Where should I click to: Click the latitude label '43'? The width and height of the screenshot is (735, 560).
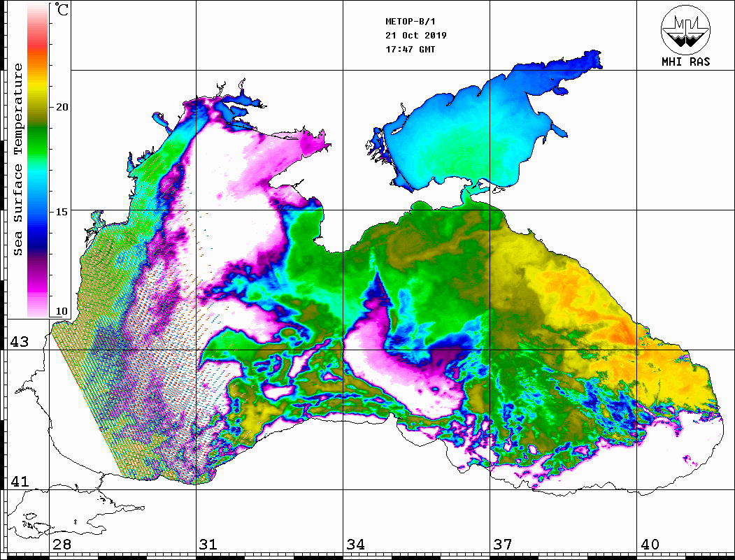pyautogui.click(x=19, y=342)
